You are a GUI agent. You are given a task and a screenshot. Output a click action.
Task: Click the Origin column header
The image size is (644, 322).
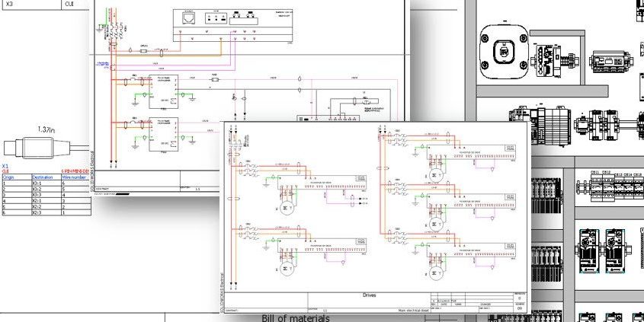click(x=17, y=177)
